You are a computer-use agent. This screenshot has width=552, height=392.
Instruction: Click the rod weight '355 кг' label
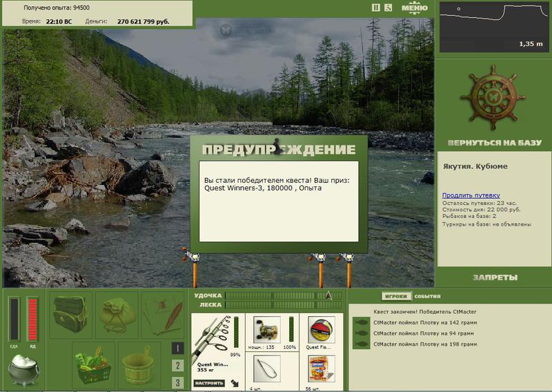205,370
